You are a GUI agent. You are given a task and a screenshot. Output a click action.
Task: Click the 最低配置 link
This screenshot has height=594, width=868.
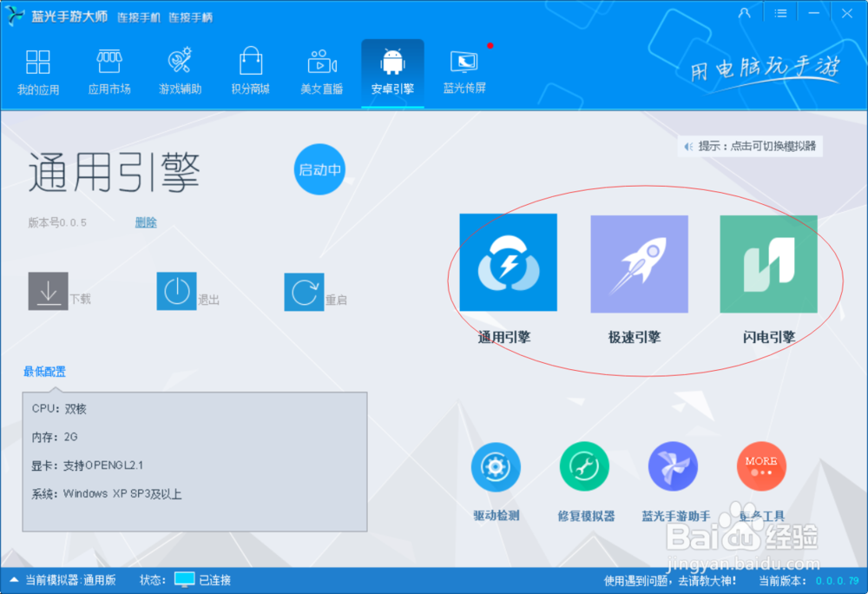pos(44,372)
